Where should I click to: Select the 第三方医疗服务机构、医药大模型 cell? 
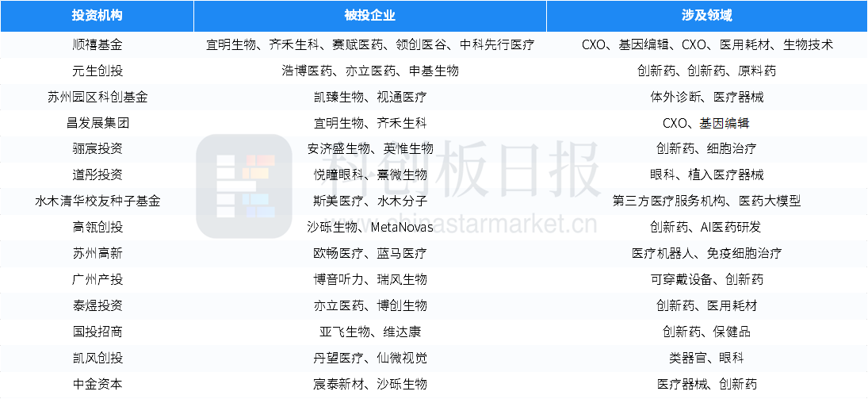(707, 201)
